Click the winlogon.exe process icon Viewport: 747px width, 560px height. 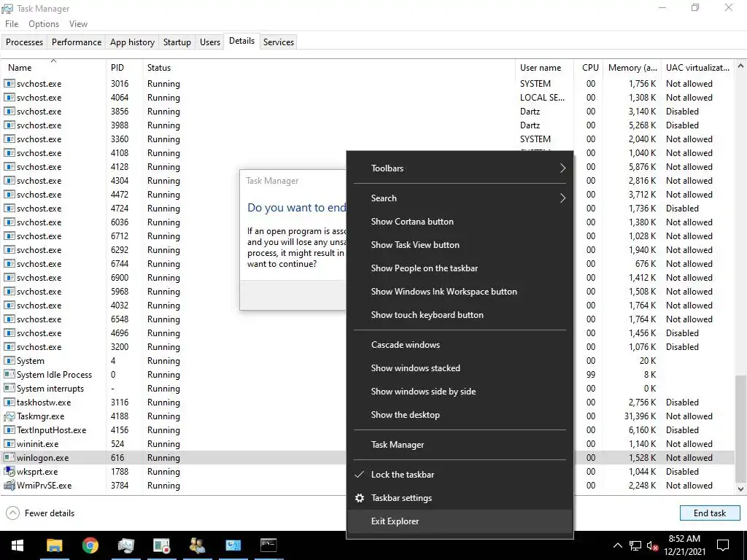tap(9, 458)
